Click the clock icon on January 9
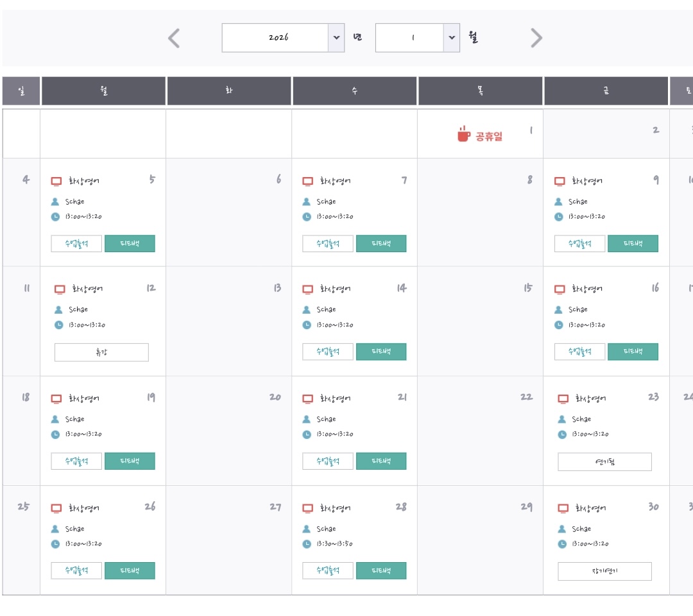Image resolution: width=693 pixels, height=616 pixels. (559, 217)
